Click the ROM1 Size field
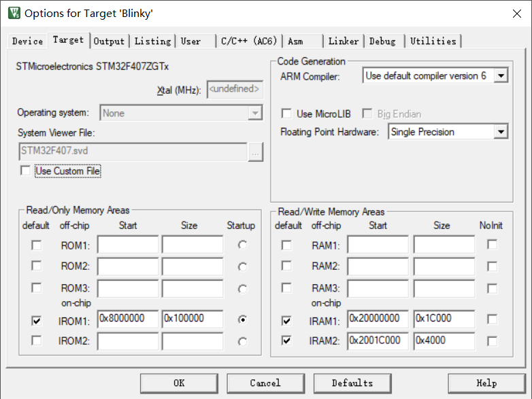The width and height of the screenshot is (532, 399). pos(193,245)
